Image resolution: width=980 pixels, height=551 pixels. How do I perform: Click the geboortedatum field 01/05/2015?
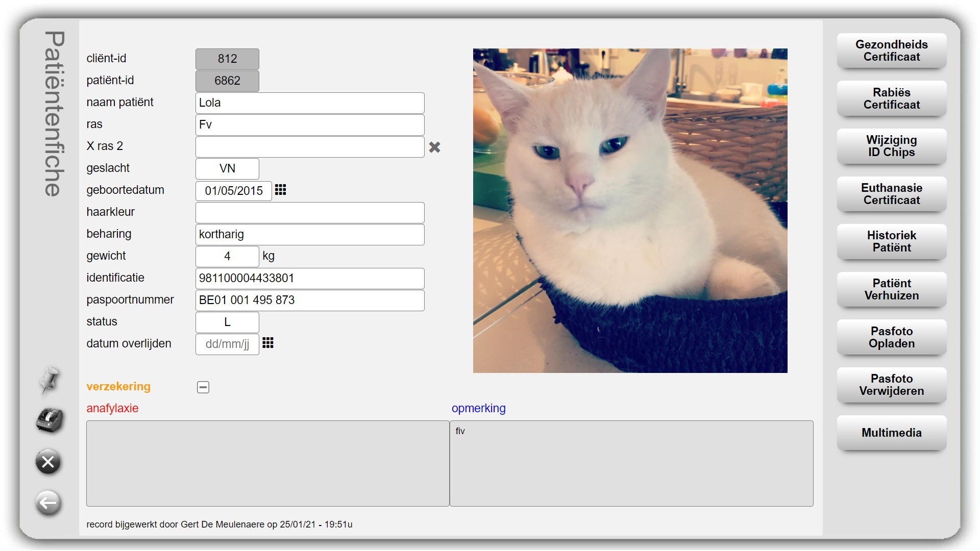click(234, 191)
